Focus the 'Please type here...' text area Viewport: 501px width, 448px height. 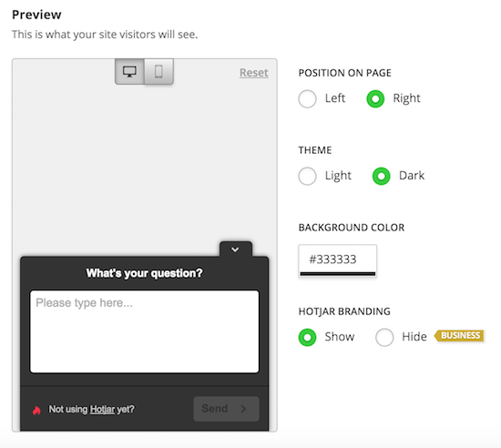click(145, 331)
